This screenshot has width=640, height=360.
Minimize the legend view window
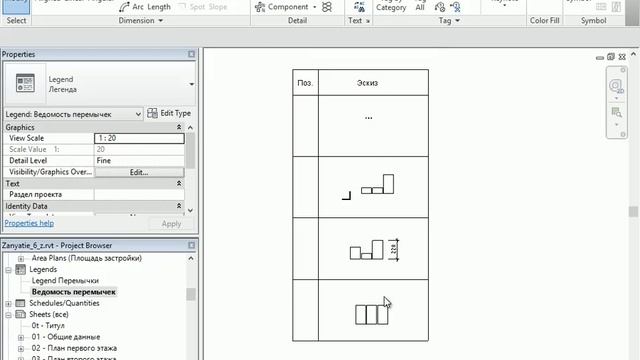point(600,58)
